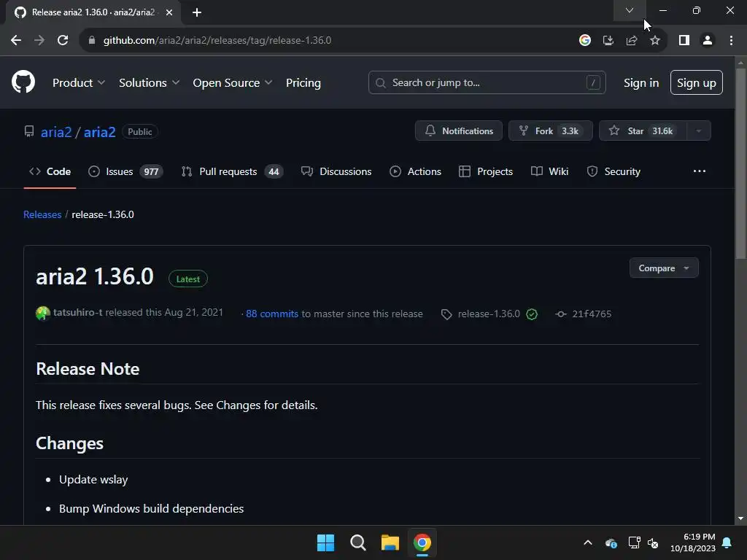The width and height of the screenshot is (747, 560).
Task: Focus the Search or jump to field
Action: tap(487, 82)
